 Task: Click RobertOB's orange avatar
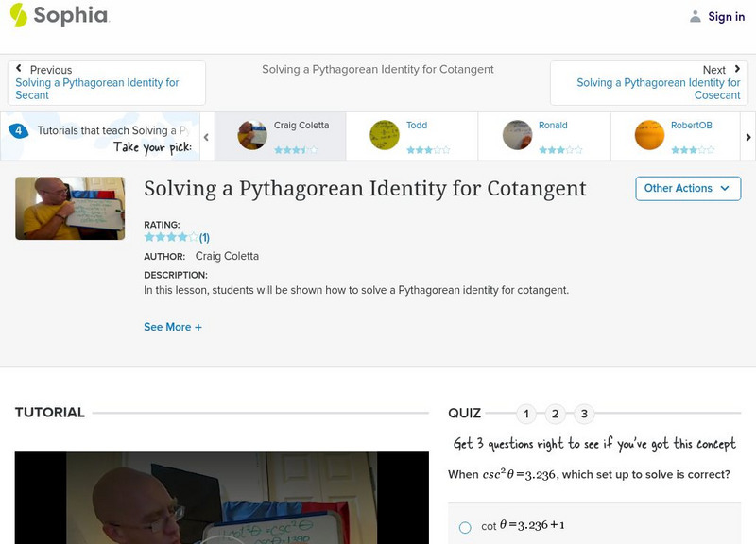coord(648,133)
